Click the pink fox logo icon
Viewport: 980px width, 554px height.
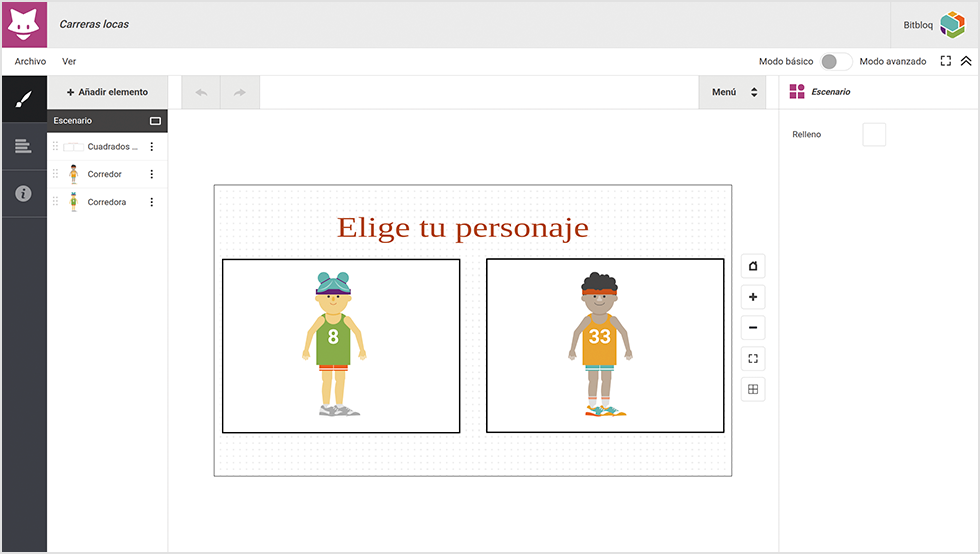pos(24,24)
